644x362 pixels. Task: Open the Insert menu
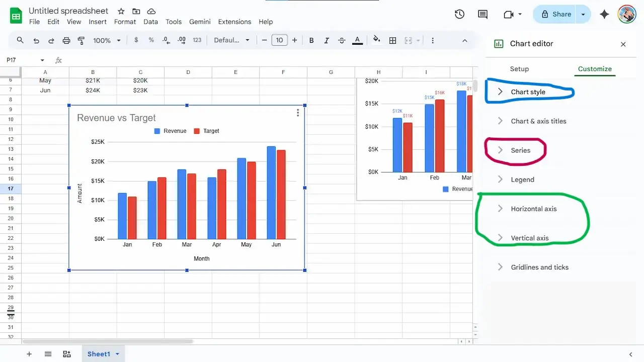click(98, 22)
